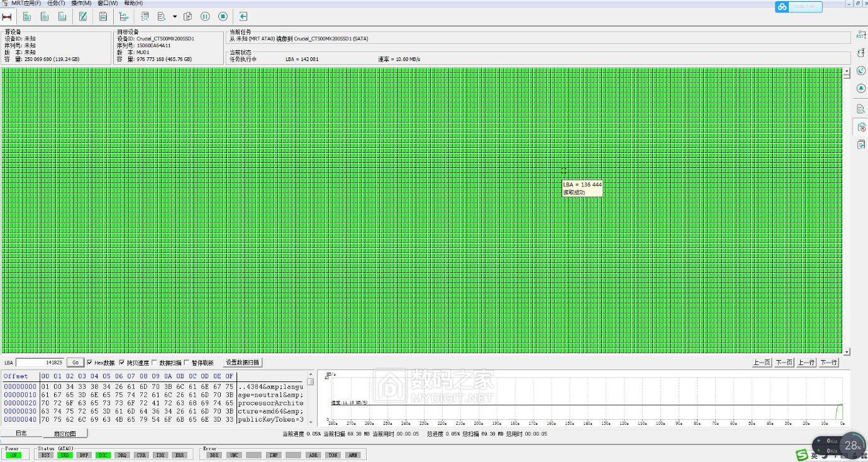This screenshot has height=462, width=868.
Task: Click the Power ON indicator
Action: click(13, 454)
